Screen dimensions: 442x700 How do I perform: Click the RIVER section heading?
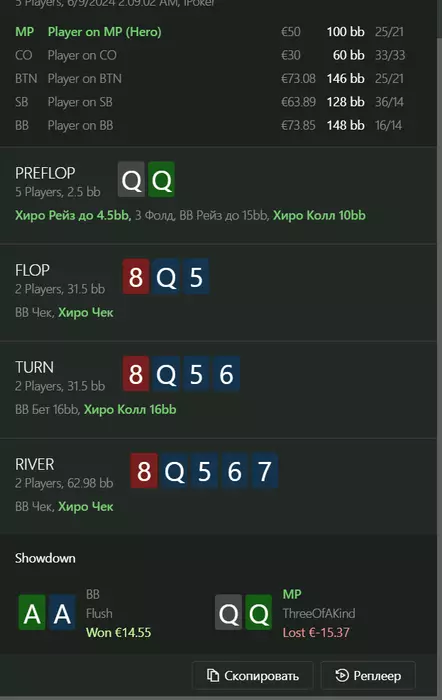pos(35,464)
